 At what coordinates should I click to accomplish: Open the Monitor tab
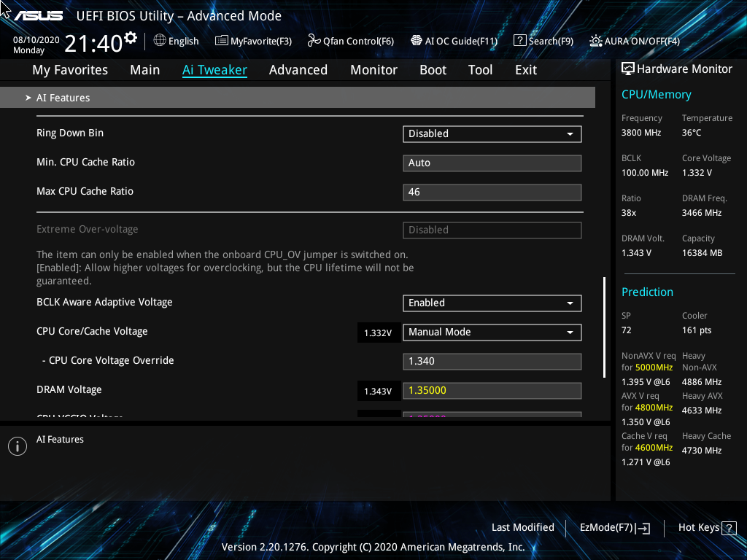[x=374, y=70]
